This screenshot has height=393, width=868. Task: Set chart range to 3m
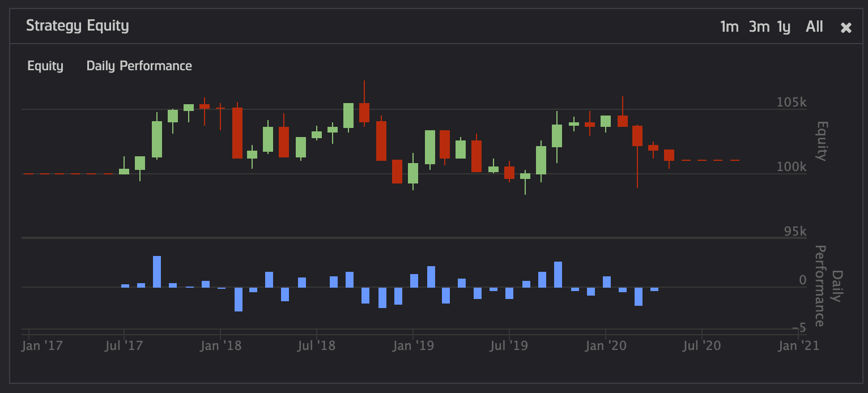pos(759,27)
